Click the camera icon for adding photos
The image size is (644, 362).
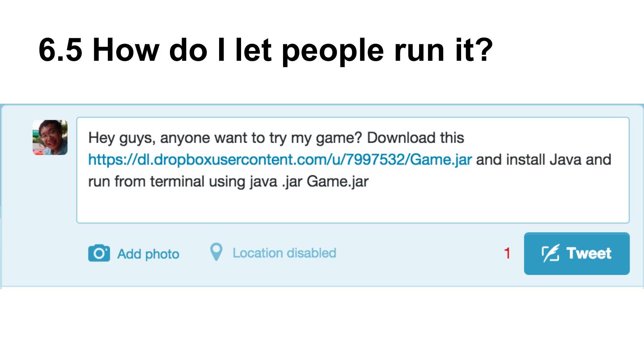click(x=99, y=253)
